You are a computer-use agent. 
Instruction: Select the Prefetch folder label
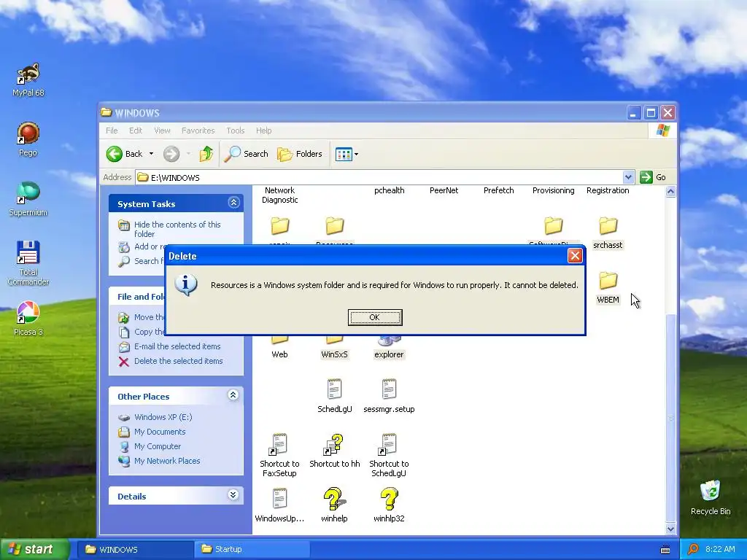pyautogui.click(x=498, y=190)
